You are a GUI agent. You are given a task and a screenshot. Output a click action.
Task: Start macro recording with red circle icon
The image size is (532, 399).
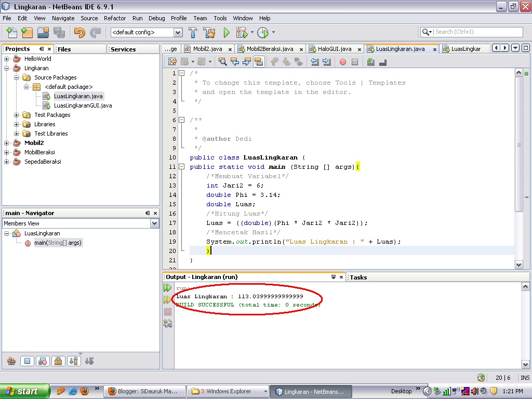pyautogui.click(x=342, y=62)
